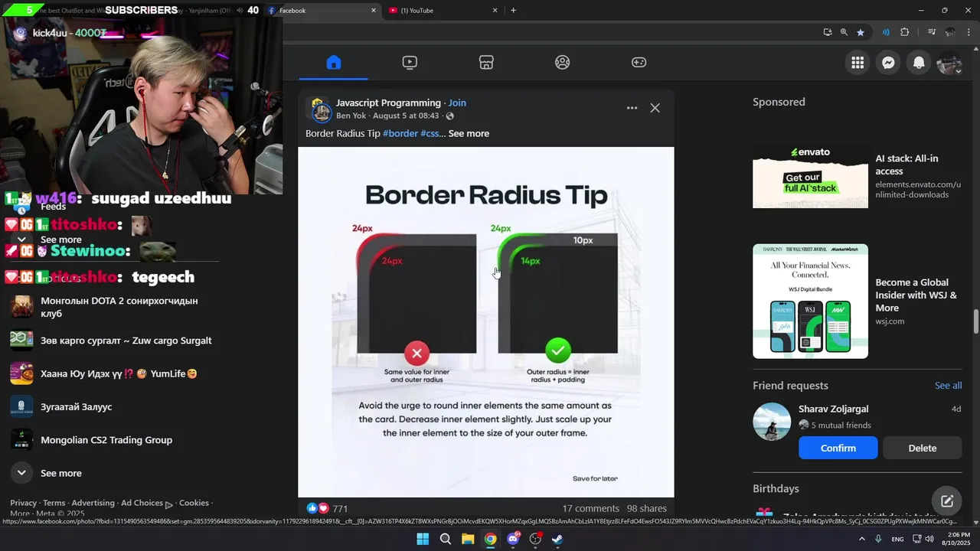Screen dimensions: 980x551
Task: Open the new message compose icon
Action: [947, 501]
